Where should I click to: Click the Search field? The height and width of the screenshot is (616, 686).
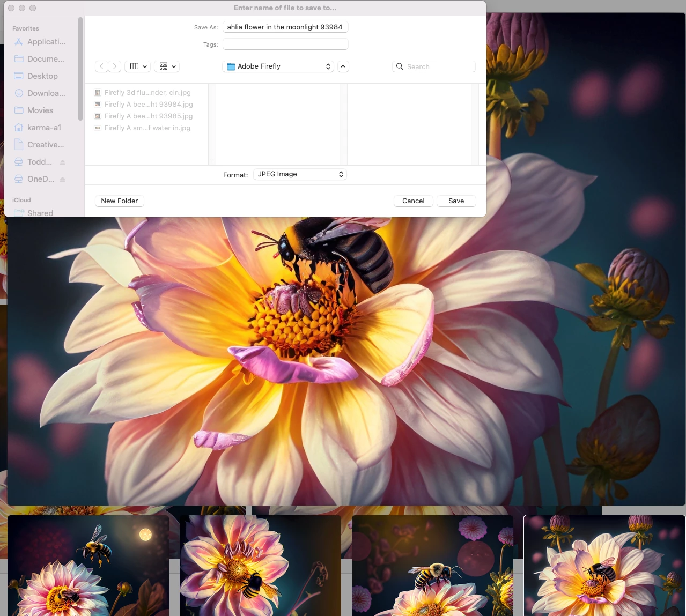434,66
